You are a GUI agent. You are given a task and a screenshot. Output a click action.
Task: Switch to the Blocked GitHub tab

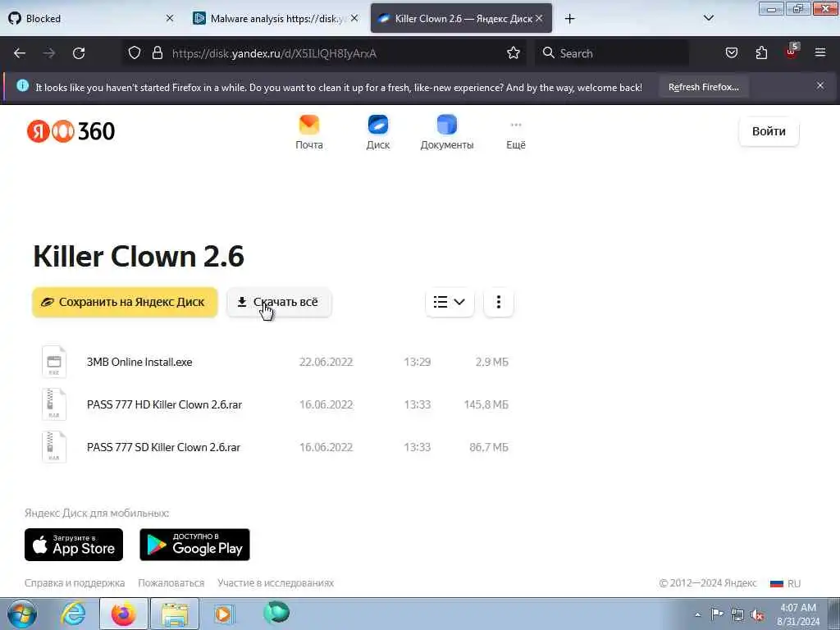tap(91, 18)
